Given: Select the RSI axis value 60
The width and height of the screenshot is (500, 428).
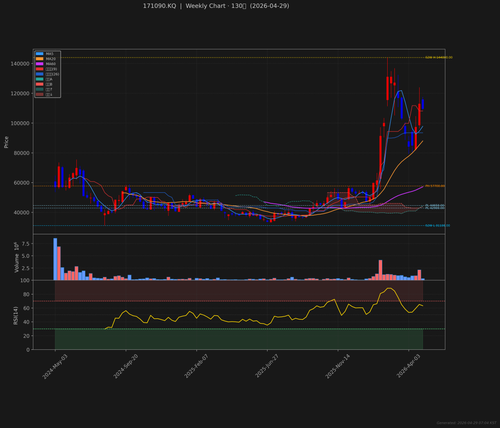Looking at the screenshot, I should coord(27,308).
